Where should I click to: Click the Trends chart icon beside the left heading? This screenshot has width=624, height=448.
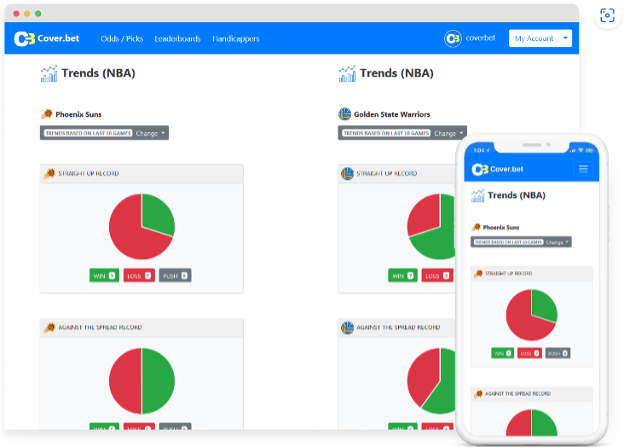(x=49, y=74)
